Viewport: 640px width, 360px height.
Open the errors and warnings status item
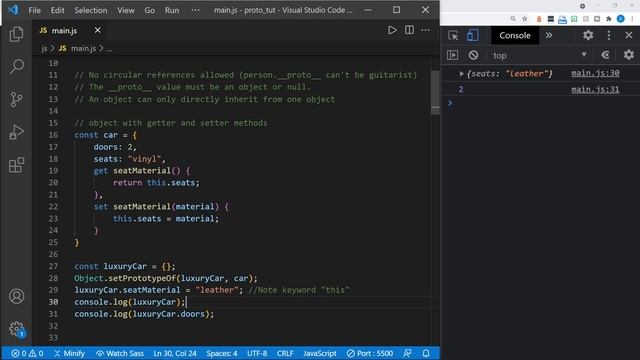pyautogui.click(x=27, y=353)
